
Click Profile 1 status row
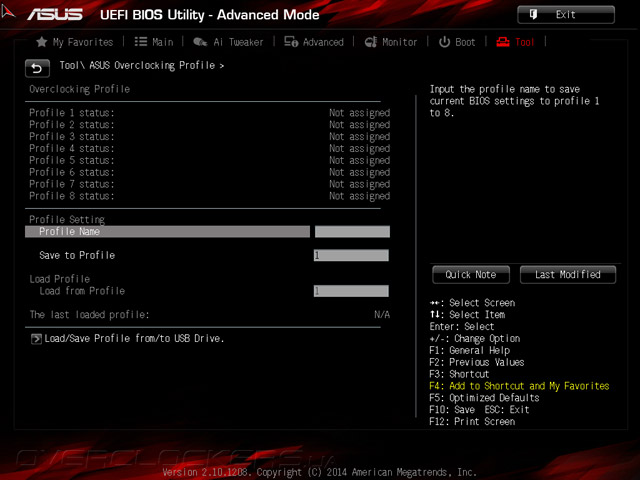[209, 113]
